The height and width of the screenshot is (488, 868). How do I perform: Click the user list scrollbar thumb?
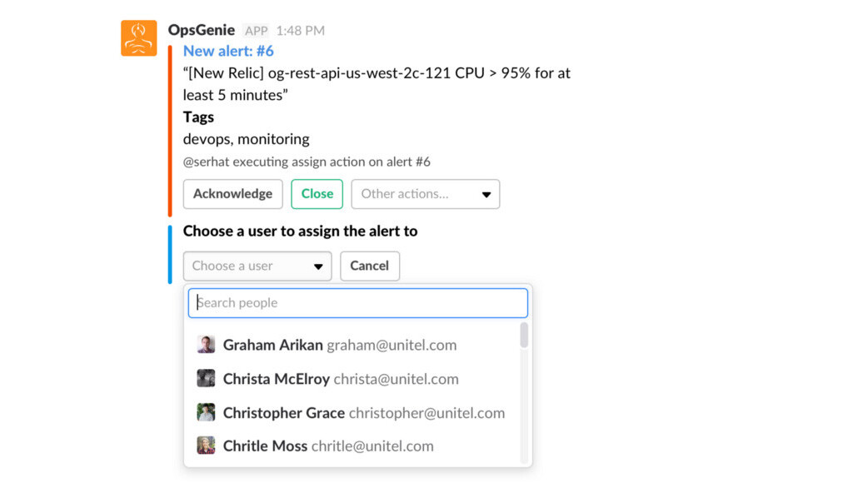(524, 336)
